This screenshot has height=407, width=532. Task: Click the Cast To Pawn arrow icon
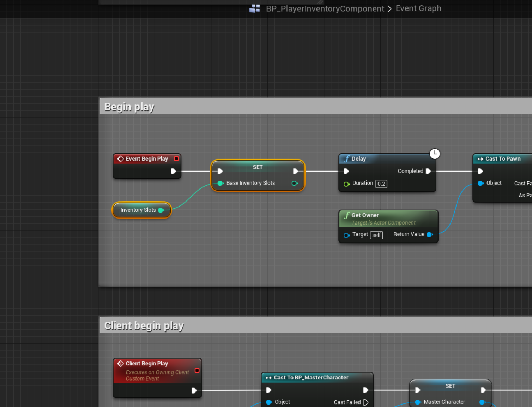480,159
